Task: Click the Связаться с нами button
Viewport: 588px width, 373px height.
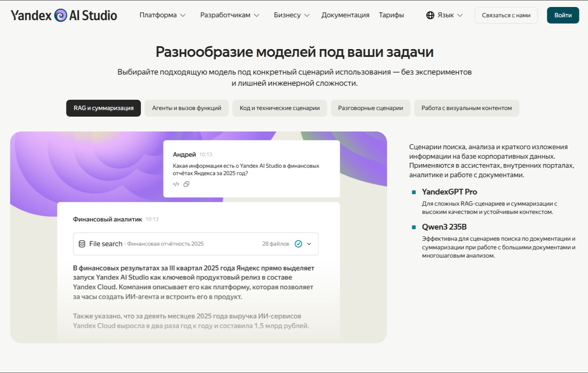Action: (506, 15)
